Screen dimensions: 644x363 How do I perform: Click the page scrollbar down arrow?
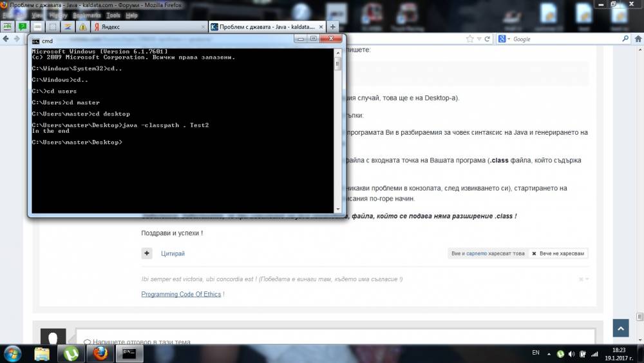tap(640, 340)
